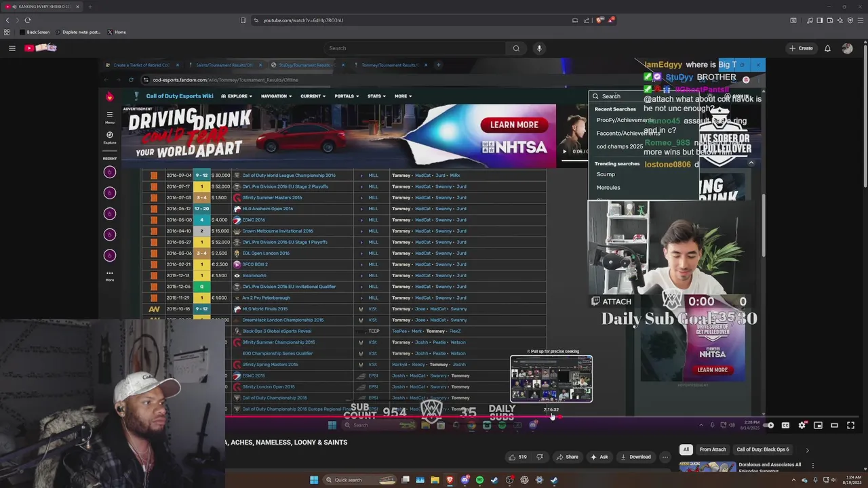Open the X Home bookmark
Screen dimensions: 868x488
point(116,32)
